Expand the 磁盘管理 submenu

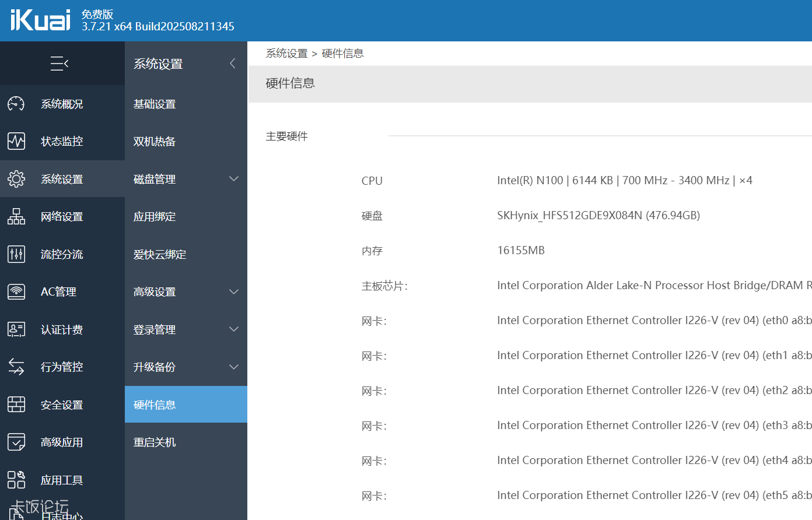(234, 179)
